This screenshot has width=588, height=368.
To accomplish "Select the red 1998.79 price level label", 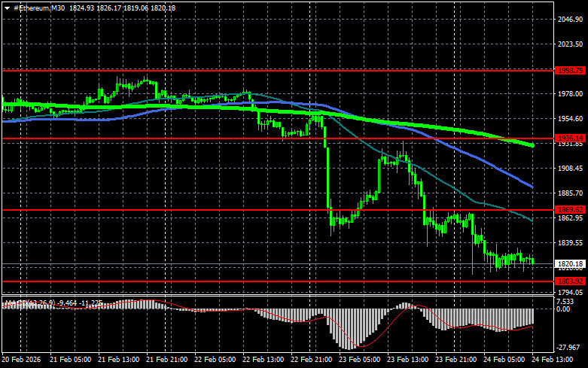I will (x=570, y=71).
